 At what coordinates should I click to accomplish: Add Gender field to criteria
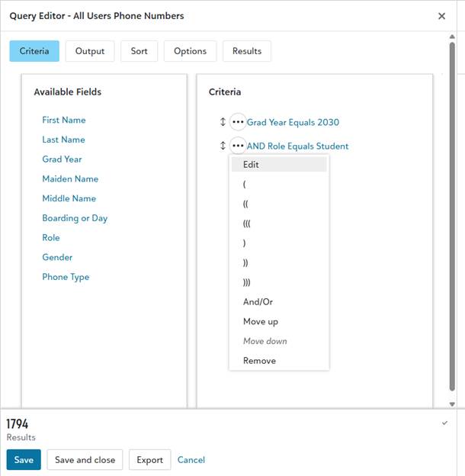point(57,257)
